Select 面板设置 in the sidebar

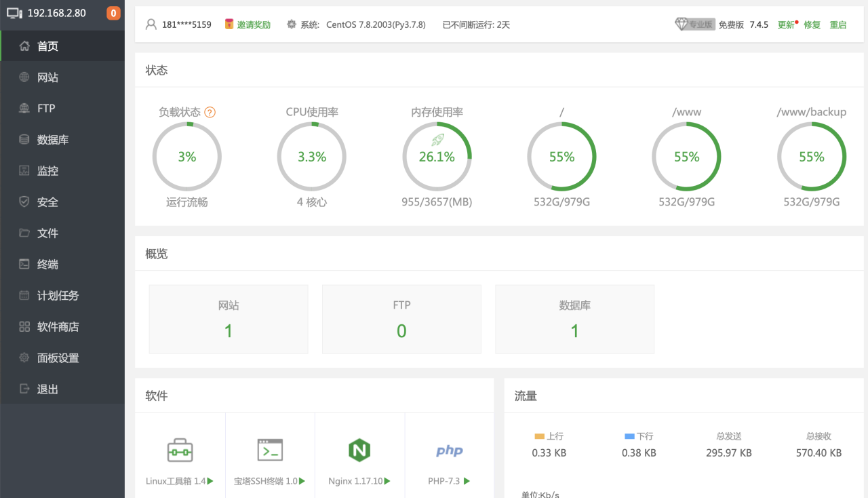point(58,358)
